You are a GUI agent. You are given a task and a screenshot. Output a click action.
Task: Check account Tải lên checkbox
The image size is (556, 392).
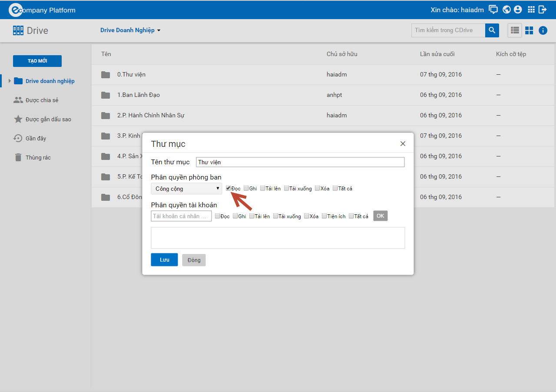[x=252, y=216]
